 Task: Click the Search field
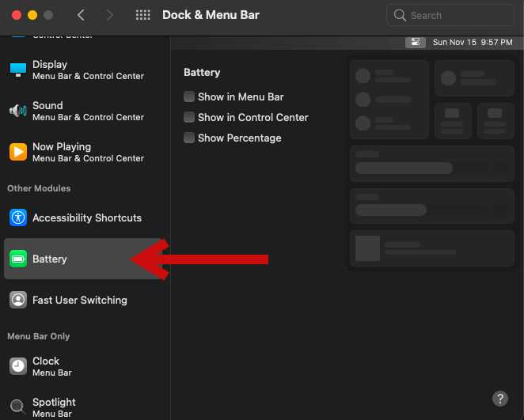(x=450, y=15)
